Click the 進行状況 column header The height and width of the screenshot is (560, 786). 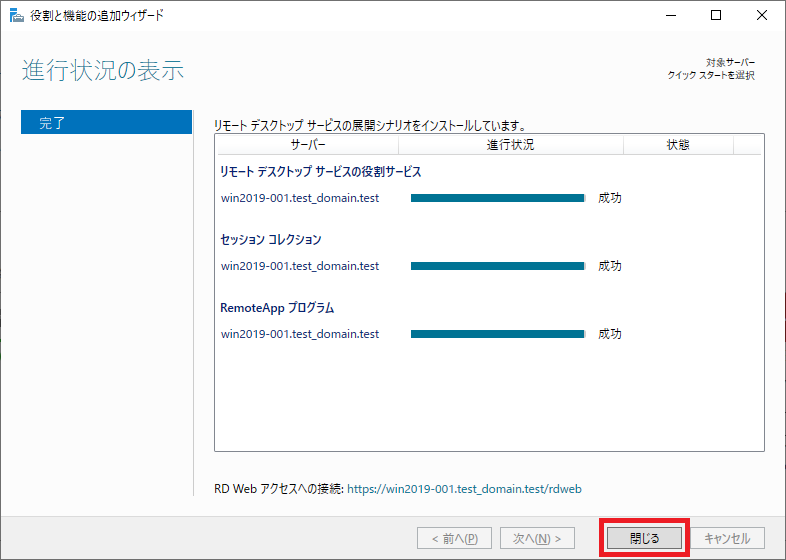pyautogui.click(x=510, y=145)
